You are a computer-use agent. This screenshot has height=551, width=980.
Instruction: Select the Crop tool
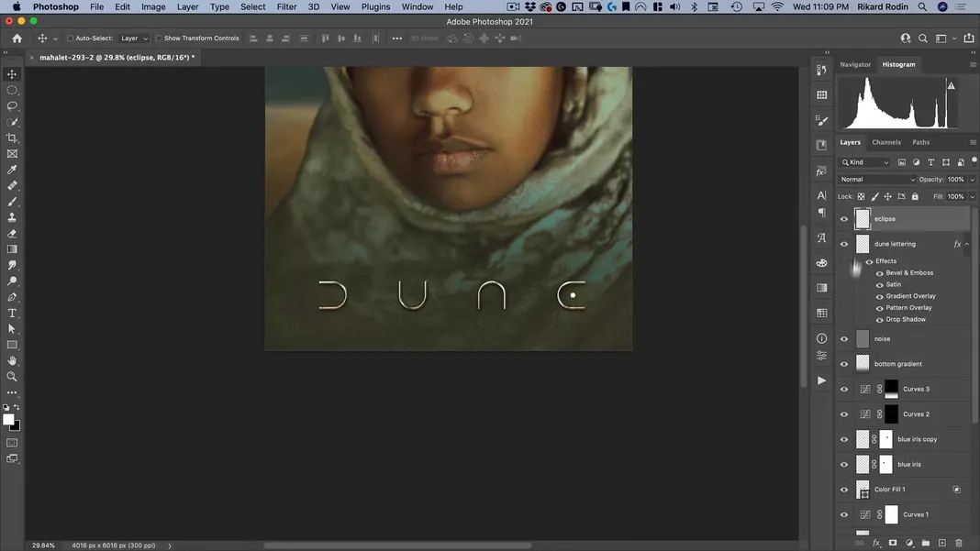[12, 138]
